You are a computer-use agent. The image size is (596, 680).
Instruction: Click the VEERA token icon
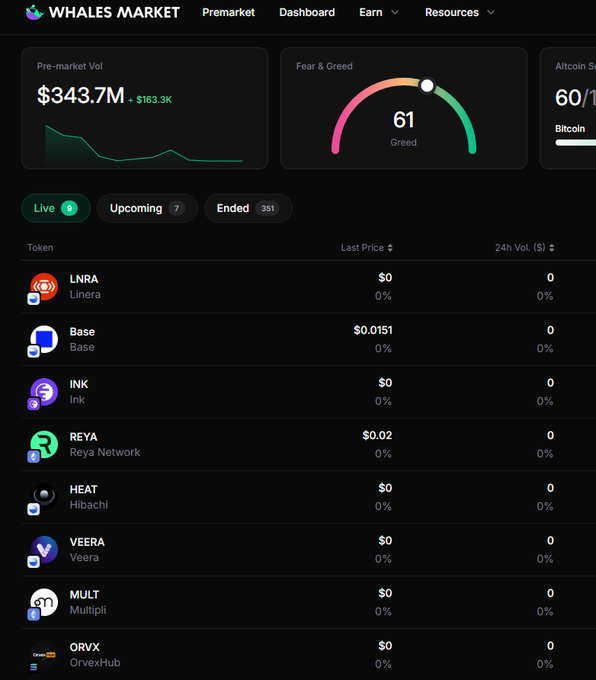coord(44,549)
